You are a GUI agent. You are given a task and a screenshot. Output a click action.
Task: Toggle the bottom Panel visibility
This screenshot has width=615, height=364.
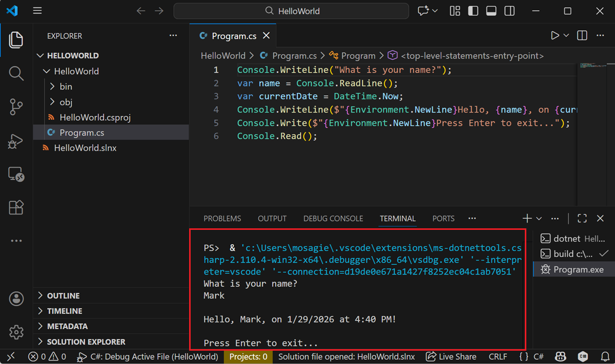click(x=491, y=10)
